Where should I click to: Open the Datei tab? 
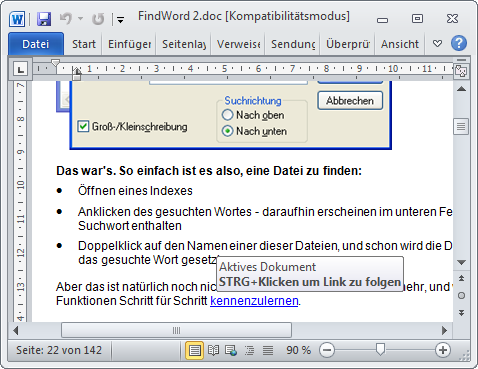pyautogui.click(x=36, y=44)
